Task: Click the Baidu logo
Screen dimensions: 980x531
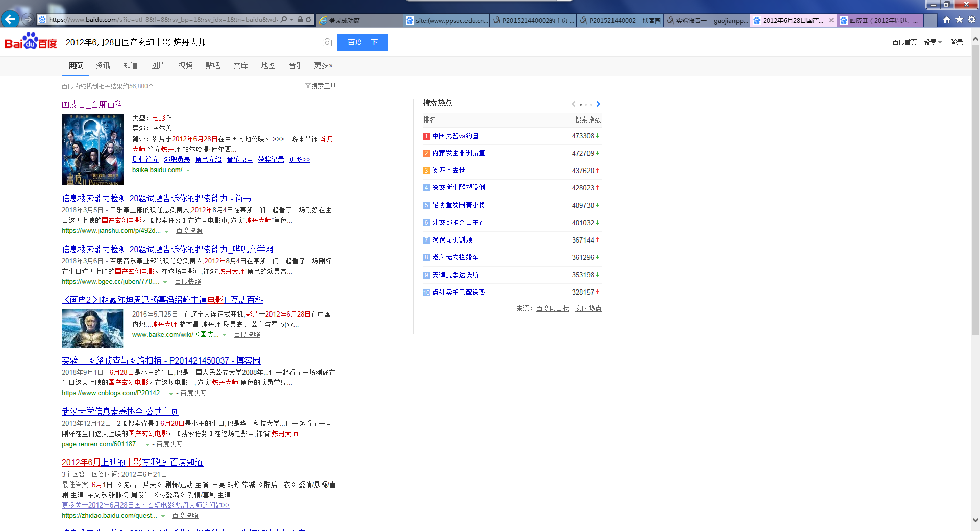Action: (31, 41)
